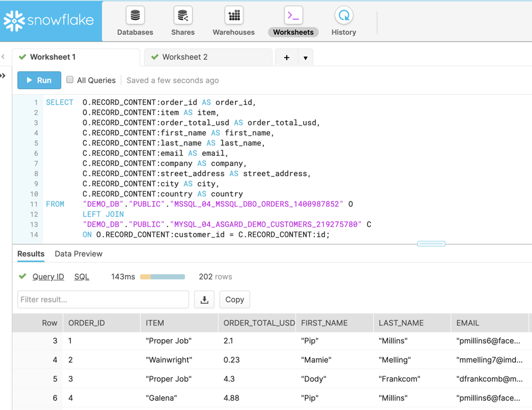The height and width of the screenshot is (410, 532).
Task: Open the Databases icon
Action: tap(135, 15)
